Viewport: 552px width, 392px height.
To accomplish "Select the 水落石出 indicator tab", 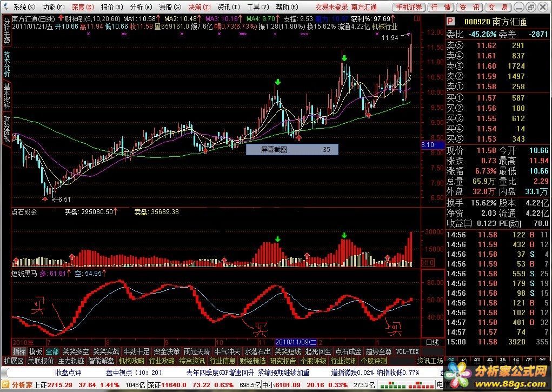I will click(257, 351).
